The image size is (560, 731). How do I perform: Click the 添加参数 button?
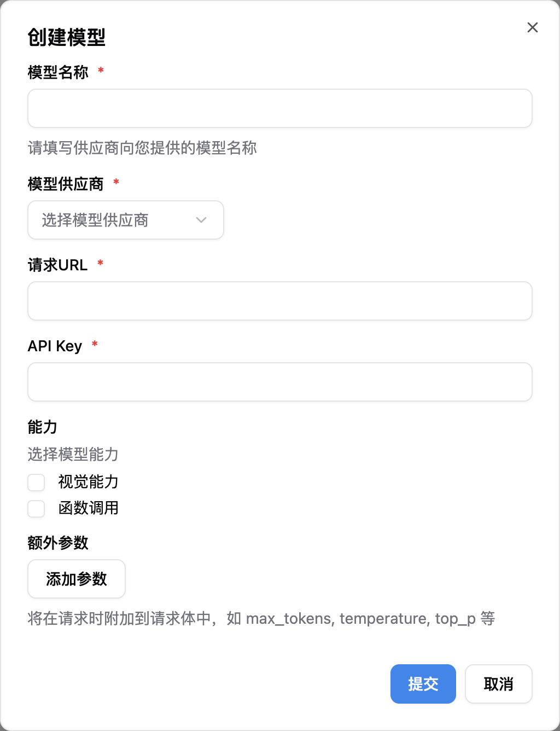pyautogui.click(x=76, y=579)
